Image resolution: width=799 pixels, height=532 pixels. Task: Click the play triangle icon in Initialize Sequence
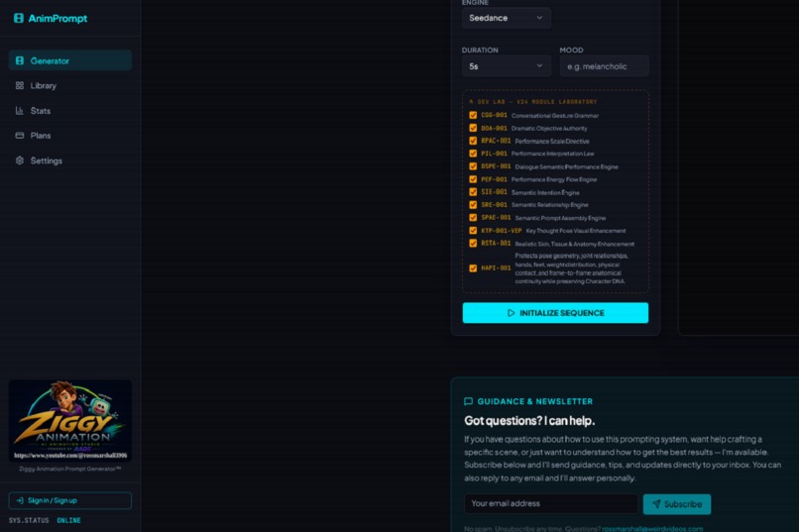[512, 313]
